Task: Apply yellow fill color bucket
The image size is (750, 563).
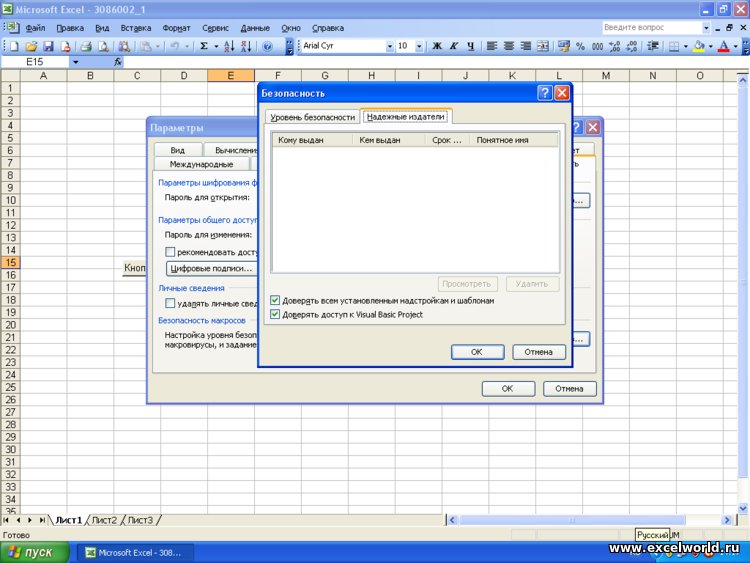Action: tap(699, 46)
